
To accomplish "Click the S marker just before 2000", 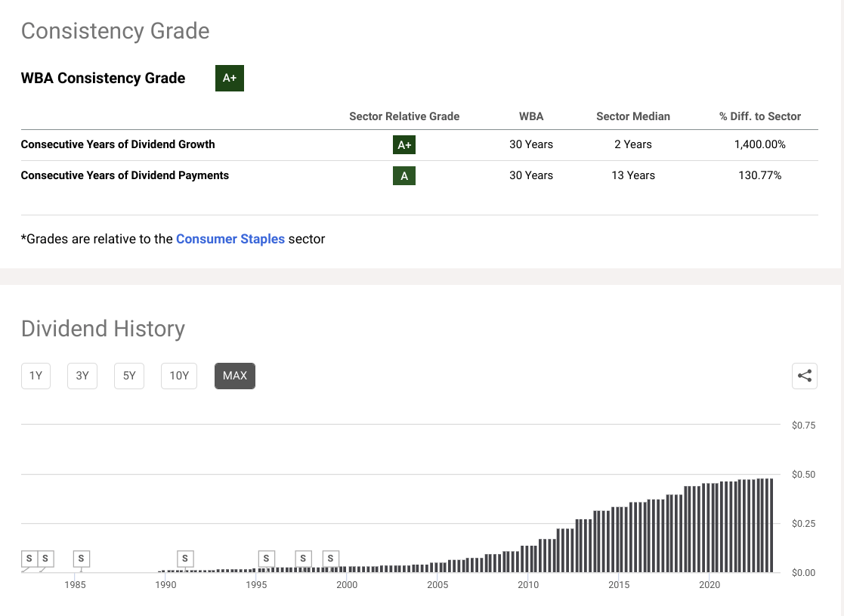I will point(330,559).
